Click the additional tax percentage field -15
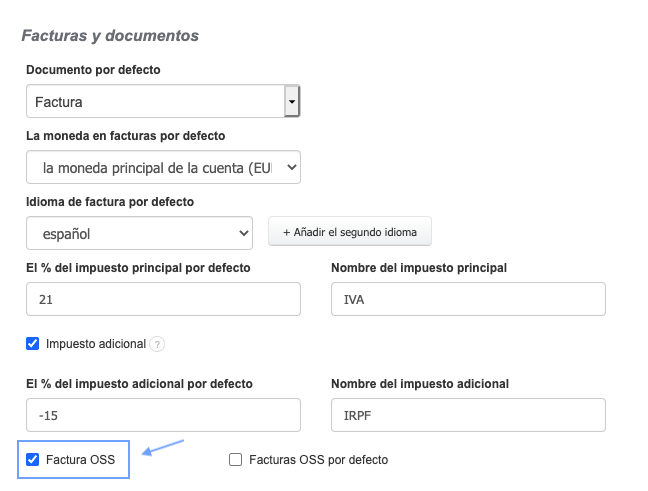This screenshot has height=491, width=648. coord(163,415)
